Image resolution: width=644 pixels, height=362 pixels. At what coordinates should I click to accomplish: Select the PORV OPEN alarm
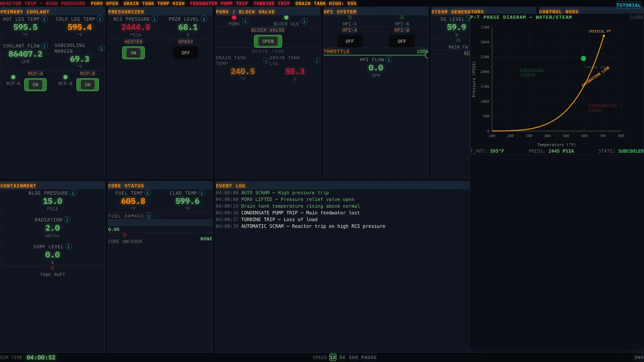(104, 3)
